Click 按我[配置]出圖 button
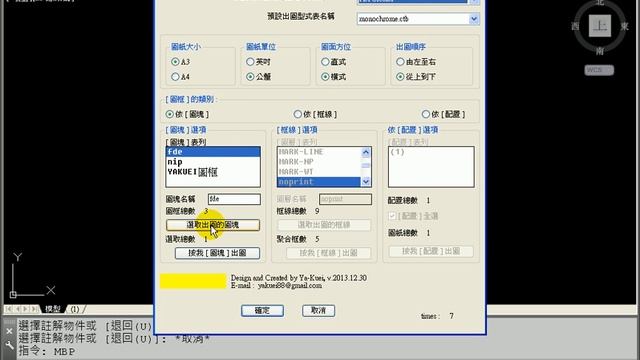 (431, 251)
